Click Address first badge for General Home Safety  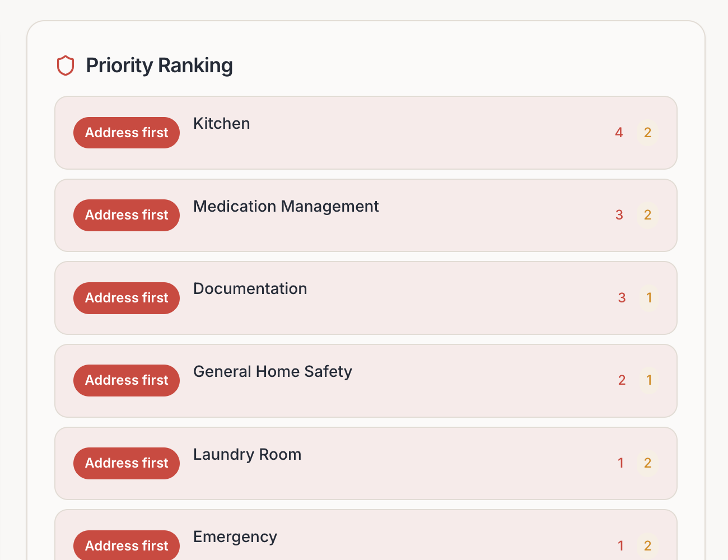click(x=127, y=380)
